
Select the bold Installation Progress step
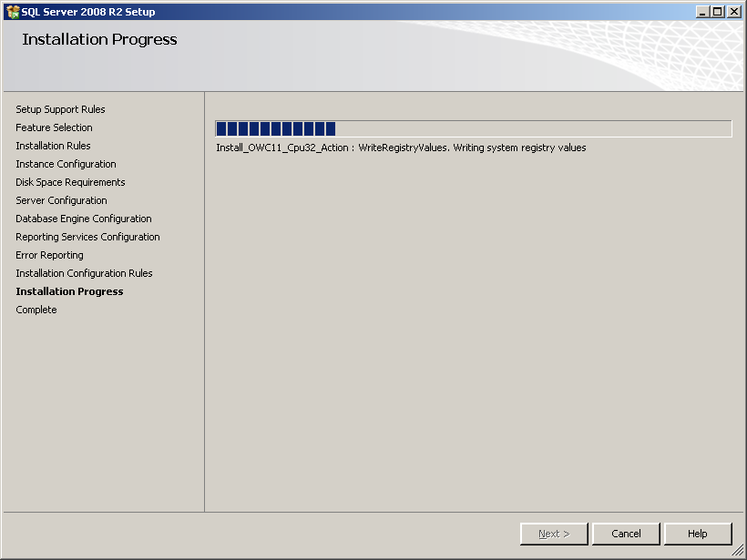point(69,291)
